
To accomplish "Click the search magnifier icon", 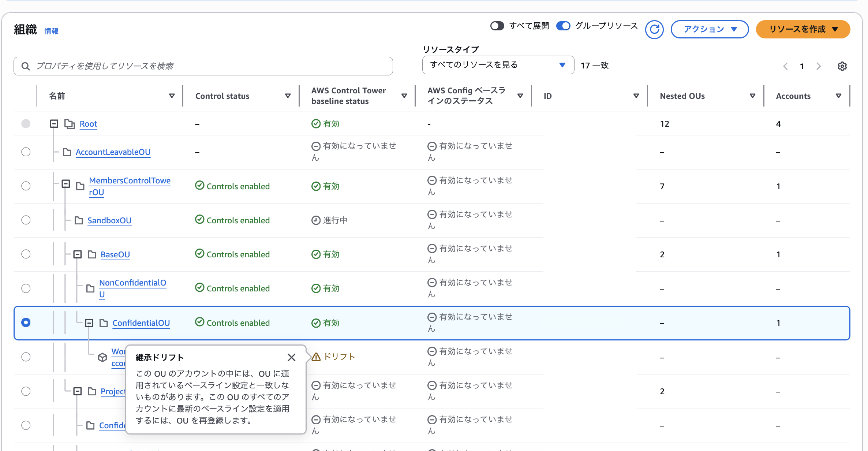I will pyautogui.click(x=26, y=66).
